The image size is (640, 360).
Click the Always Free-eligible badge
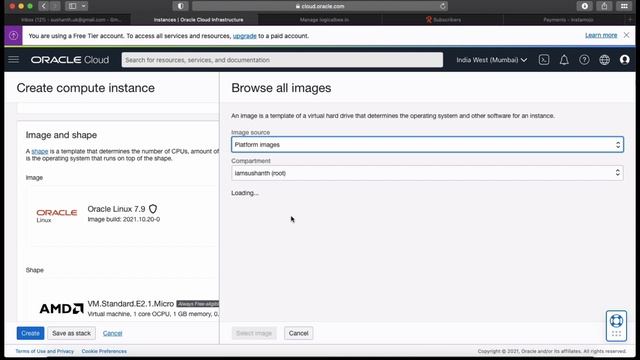click(198, 304)
